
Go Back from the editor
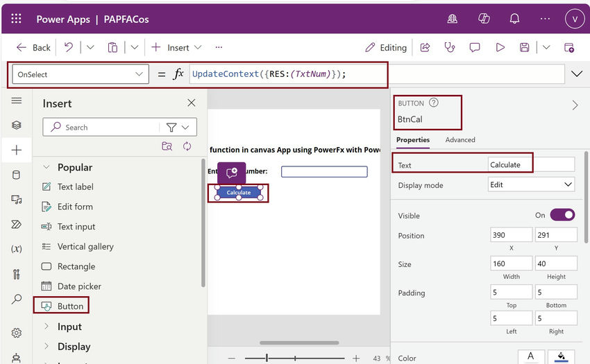point(33,47)
